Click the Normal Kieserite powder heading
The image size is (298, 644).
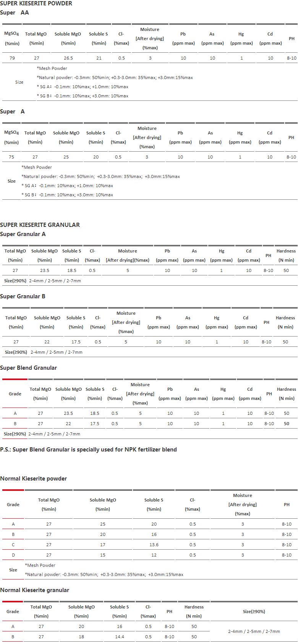point(34,479)
